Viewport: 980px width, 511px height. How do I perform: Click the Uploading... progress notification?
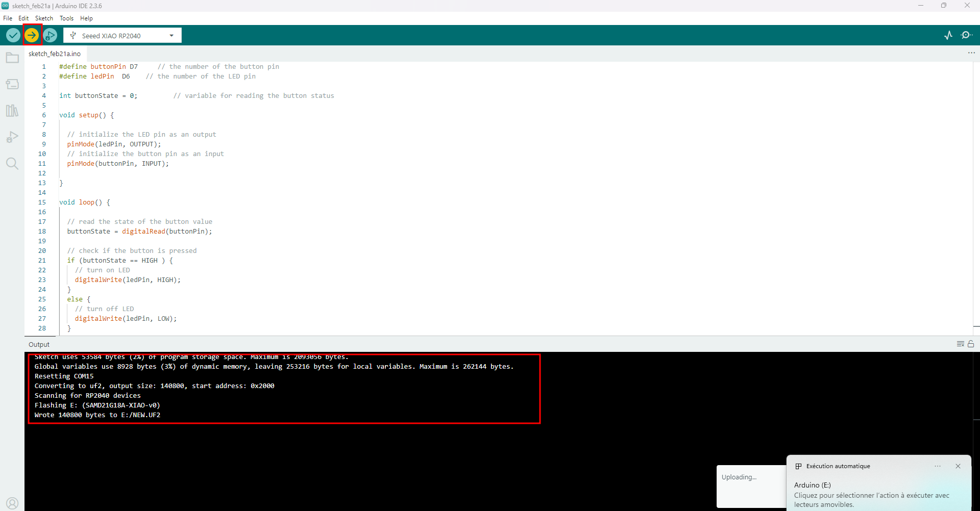pyautogui.click(x=751, y=486)
